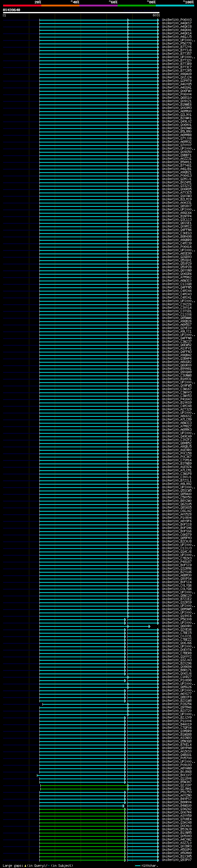Click the UniRef100_Q66VR0 hit label
This screenshot has width=197, height=868.
[177, 626]
